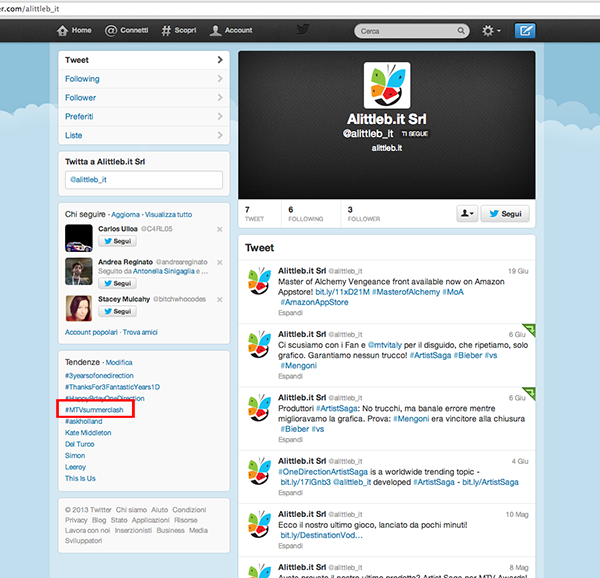This screenshot has height=578, width=600.
Task: Click Segui button on profile
Action: pos(505,213)
